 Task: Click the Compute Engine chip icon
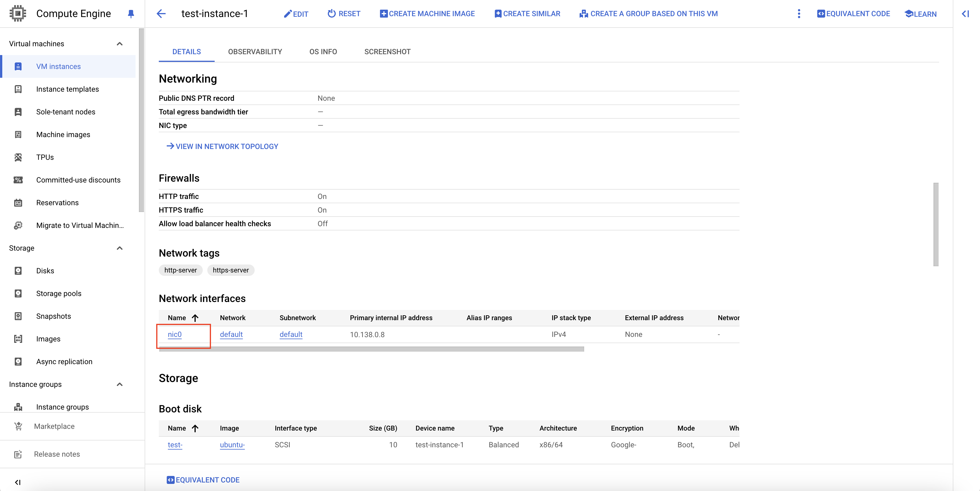(18, 14)
